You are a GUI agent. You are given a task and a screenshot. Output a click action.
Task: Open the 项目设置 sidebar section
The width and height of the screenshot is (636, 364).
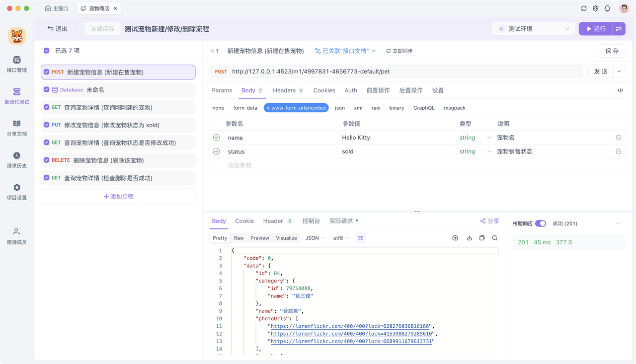click(17, 192)
